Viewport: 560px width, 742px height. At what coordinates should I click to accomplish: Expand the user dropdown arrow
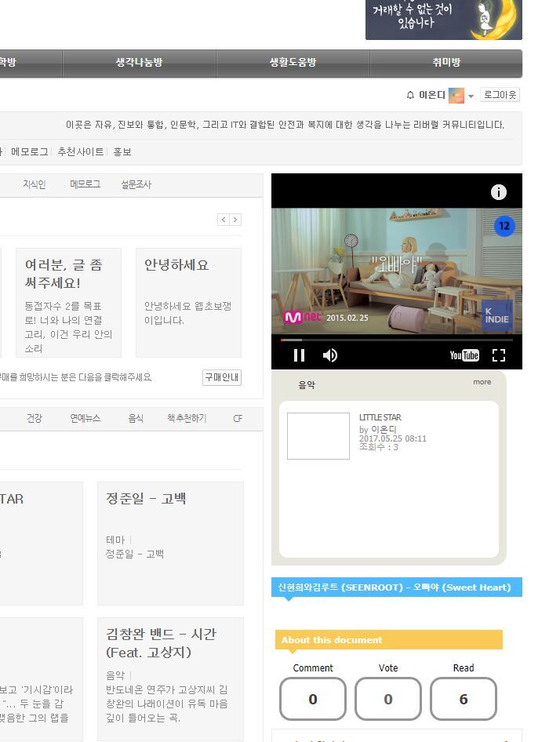(x=471, y=96)
